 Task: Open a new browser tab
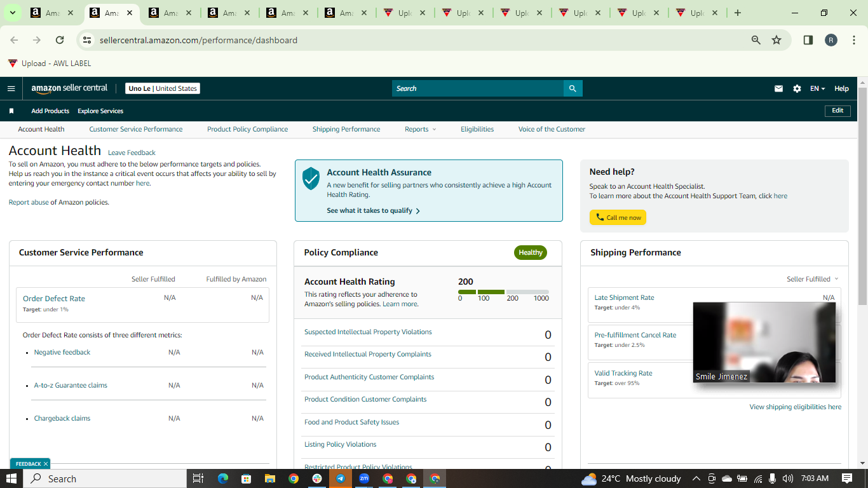click(x=737, y=13)
